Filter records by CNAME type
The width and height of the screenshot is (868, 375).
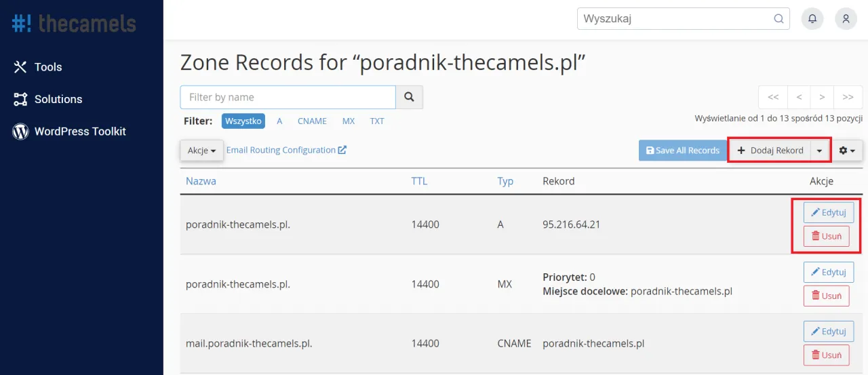[312, 121]
